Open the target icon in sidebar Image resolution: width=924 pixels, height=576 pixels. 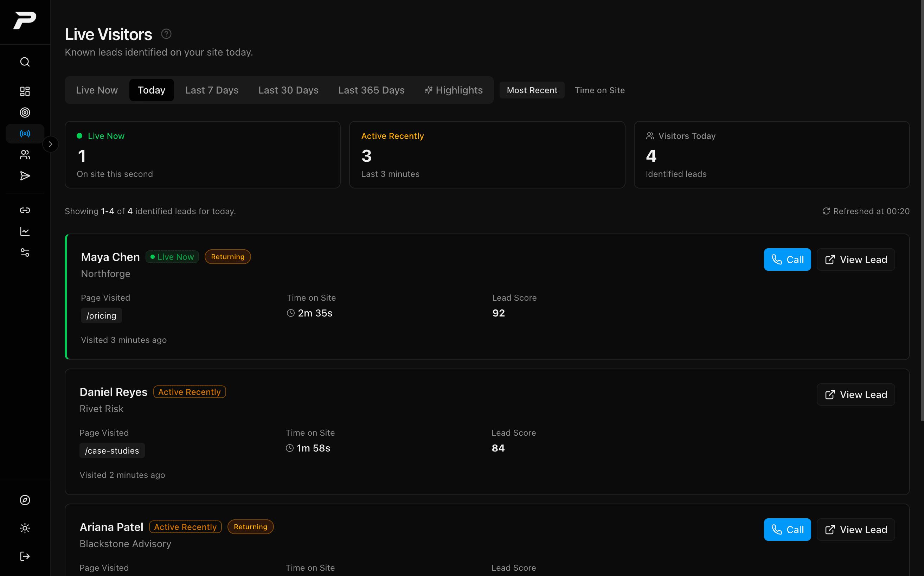pyautogui.click(x=25, y=113)
